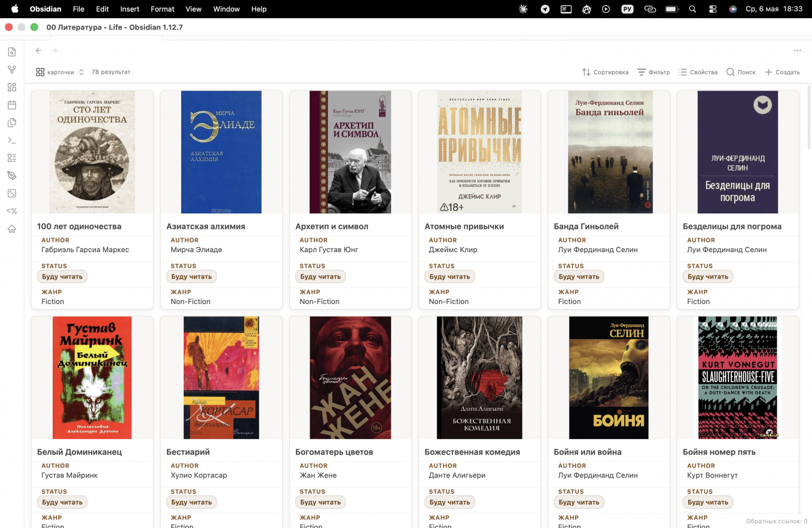The height and width of the screenshot is (528, 812).
Task: Click Буду читать badge on Бестиарий card
Action: click(192, 502)
